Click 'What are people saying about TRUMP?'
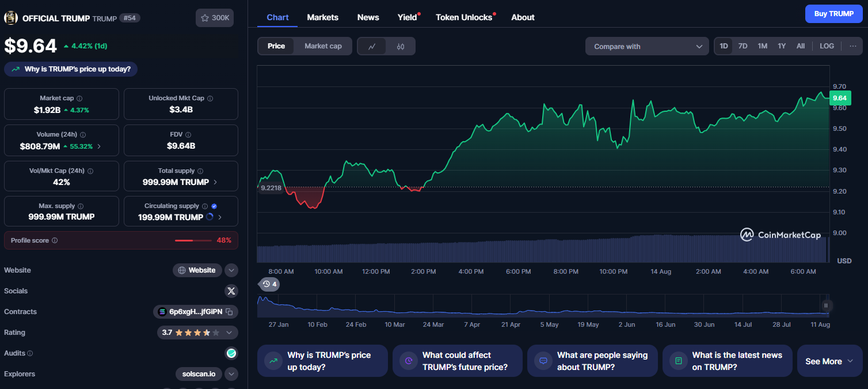This screenshot has width=868, height=389. pos(592,361)
